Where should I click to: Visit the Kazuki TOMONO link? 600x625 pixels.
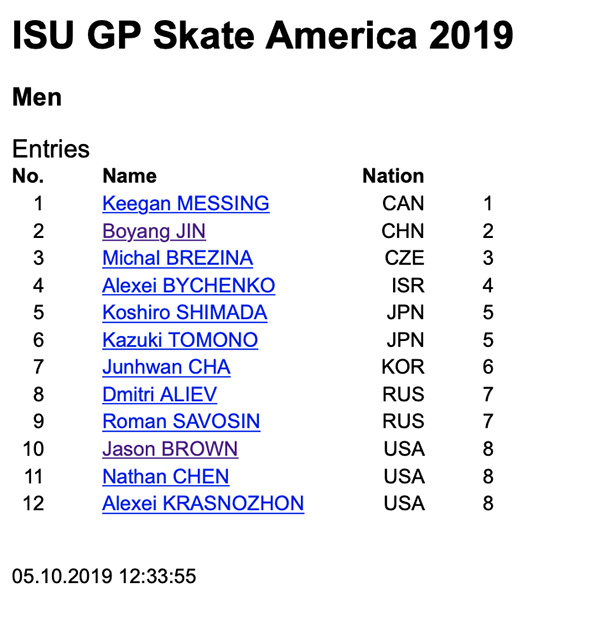click(x=180, y=340)
